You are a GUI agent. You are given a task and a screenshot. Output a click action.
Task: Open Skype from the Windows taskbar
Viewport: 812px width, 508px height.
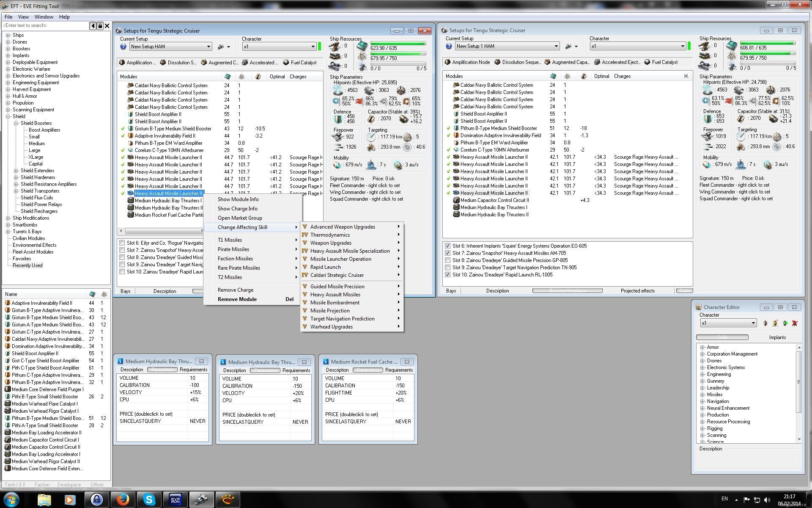[149, 500]
